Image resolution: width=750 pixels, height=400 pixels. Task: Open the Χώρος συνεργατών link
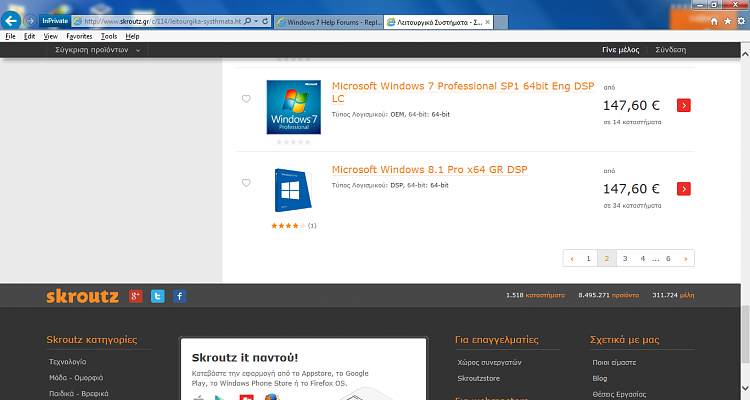[x=489, y=363]
